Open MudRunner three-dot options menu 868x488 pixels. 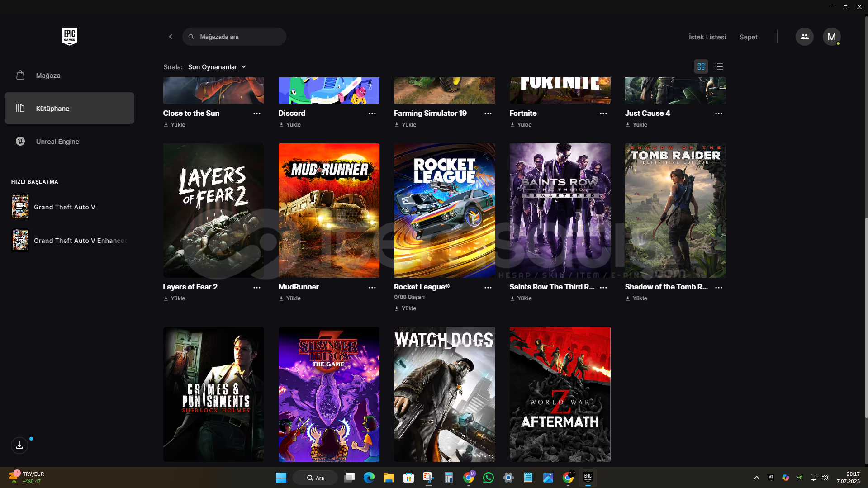(x=372, y=288)
